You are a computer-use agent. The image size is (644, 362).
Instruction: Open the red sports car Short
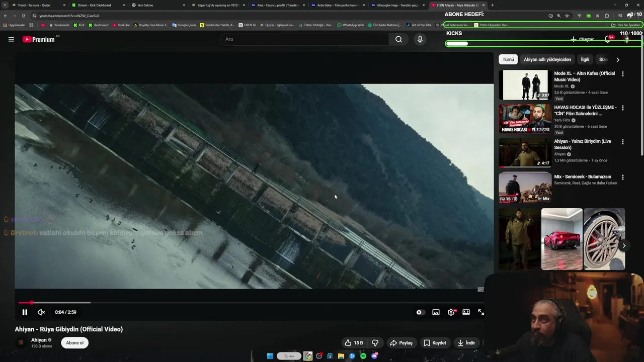561,239
